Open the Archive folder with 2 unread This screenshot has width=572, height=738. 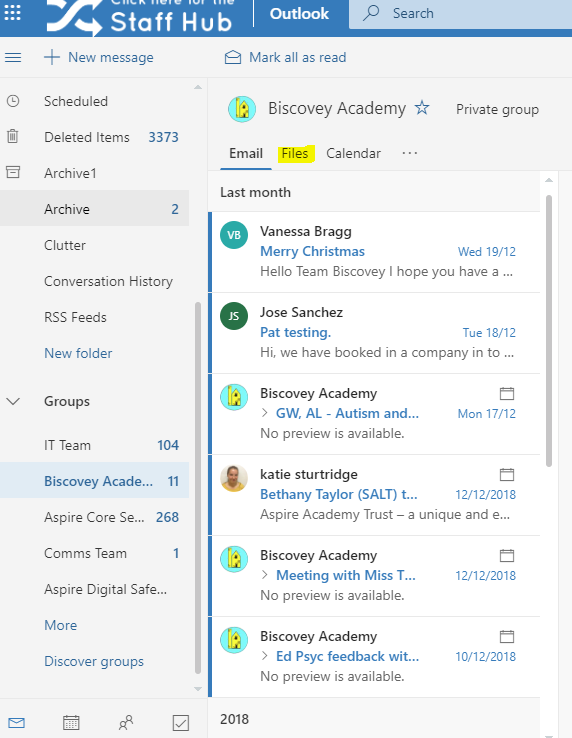tap(94, 209)
